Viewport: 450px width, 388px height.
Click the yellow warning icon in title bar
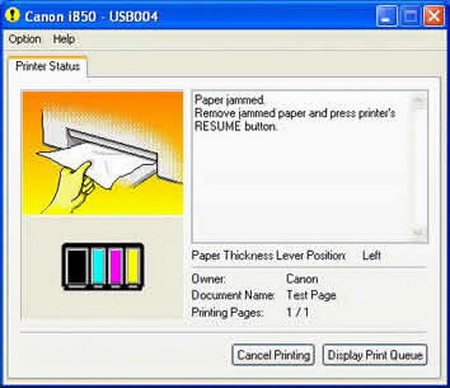coord(13,15)
